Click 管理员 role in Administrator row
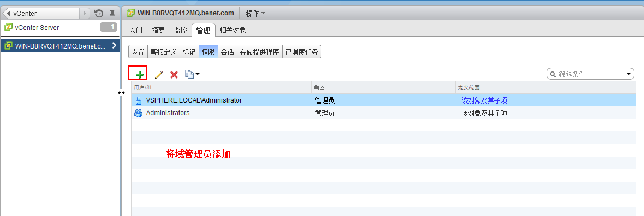The height and width of the screenshot is (216, 644). 325,100
